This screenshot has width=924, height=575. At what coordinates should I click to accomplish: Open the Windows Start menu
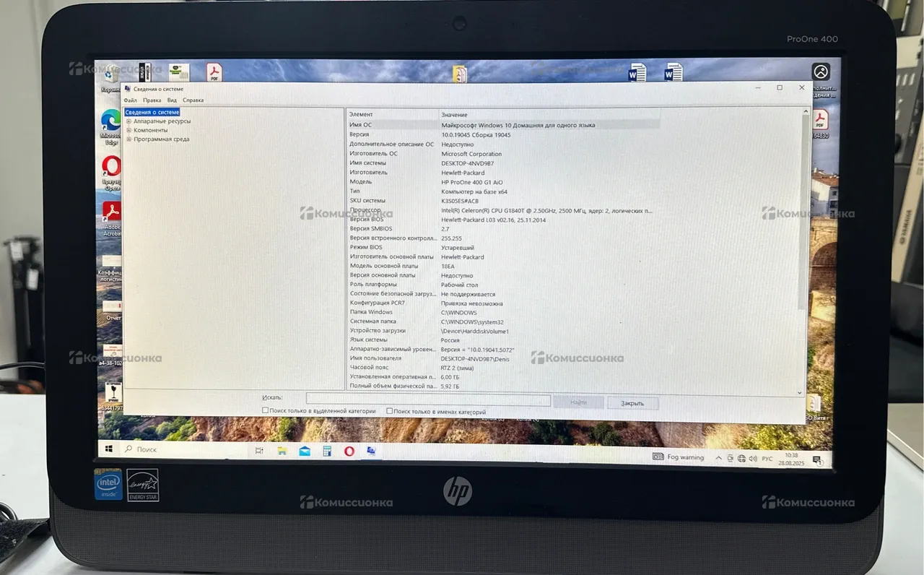pyautogui.click(x=109, y=449)
